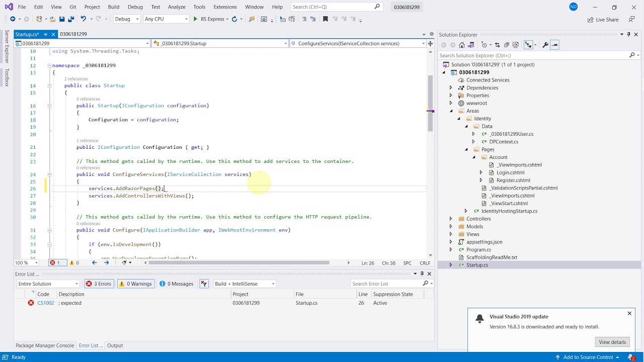
Task: Click the browser Refresh toolbar icon
Action: 234,19
